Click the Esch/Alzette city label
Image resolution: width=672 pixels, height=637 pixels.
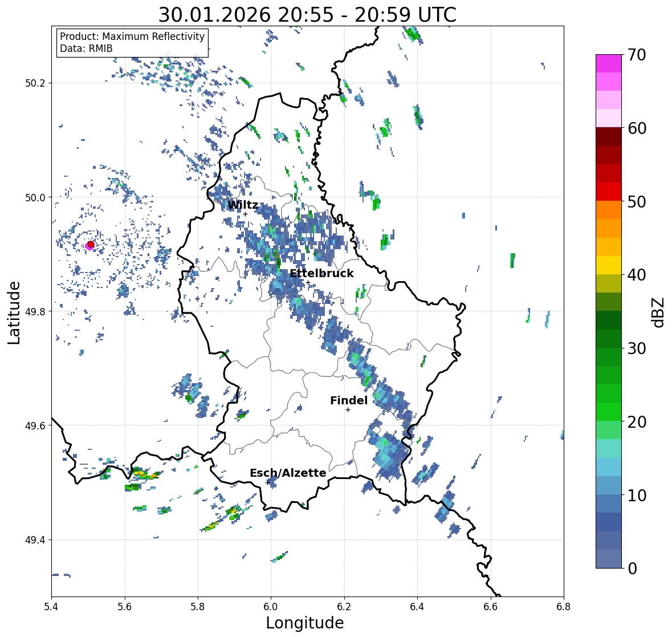pos(288,473)
